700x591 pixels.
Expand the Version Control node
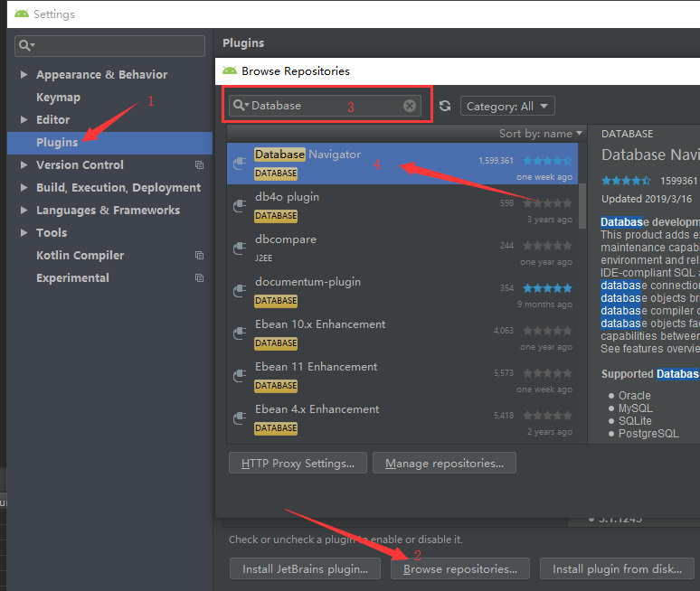click(24, 165)
